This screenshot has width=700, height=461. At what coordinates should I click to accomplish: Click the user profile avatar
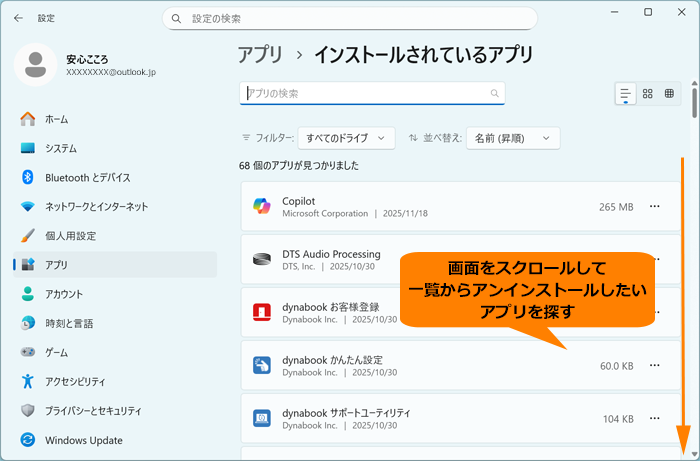pos(36,64)
